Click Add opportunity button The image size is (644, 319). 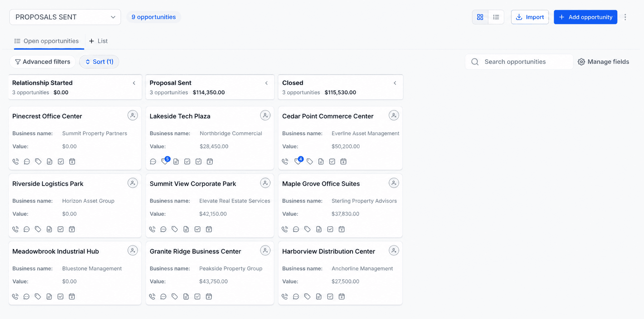585,17
